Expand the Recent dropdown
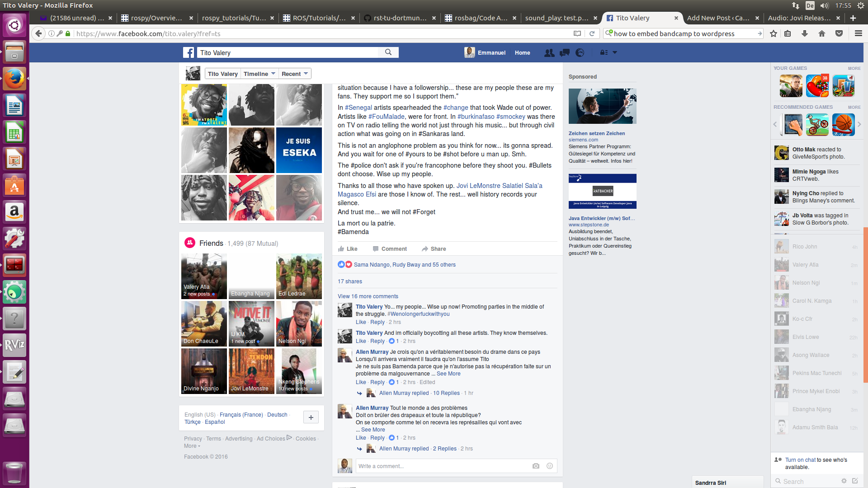Image resolution: width=868 pixels, height=488 pixels. [294, 74]
